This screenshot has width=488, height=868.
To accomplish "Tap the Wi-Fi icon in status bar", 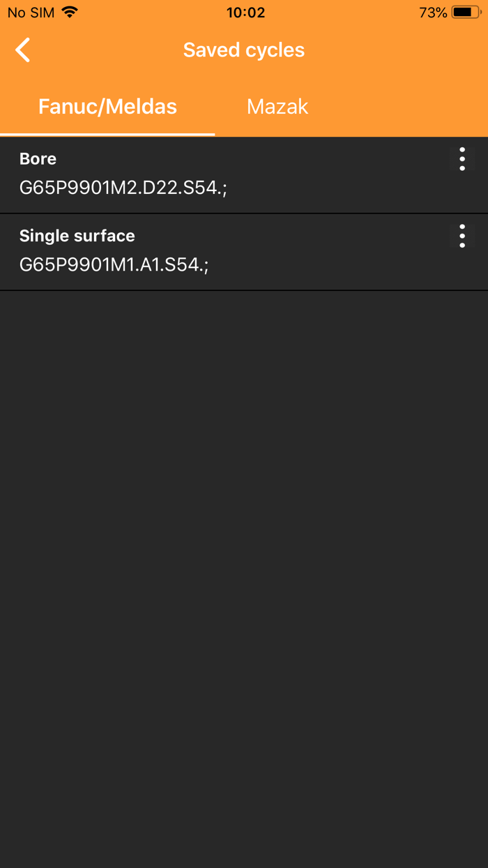I will pyautogui.click(x=70, y=12).
